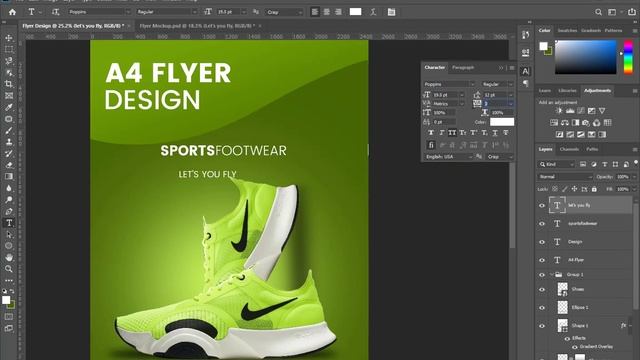
Task: Select the Hand tool
Action: click(9, 258)
